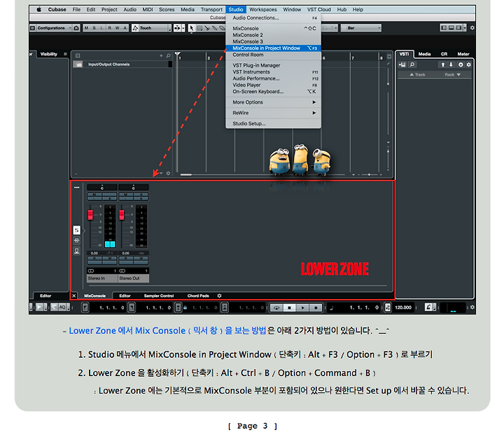Toggle left zone visibility layout icon
This screenshot has height=442, width=504.
[x=444, y=28]
